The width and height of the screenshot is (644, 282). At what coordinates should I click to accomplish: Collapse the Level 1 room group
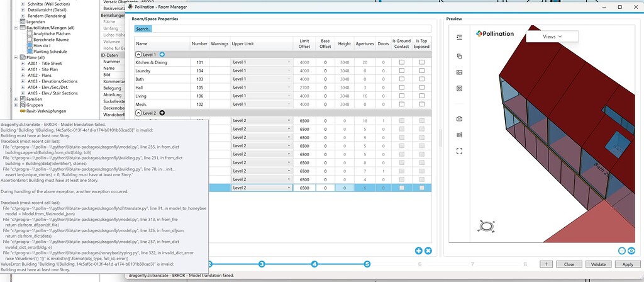[138, 54]
